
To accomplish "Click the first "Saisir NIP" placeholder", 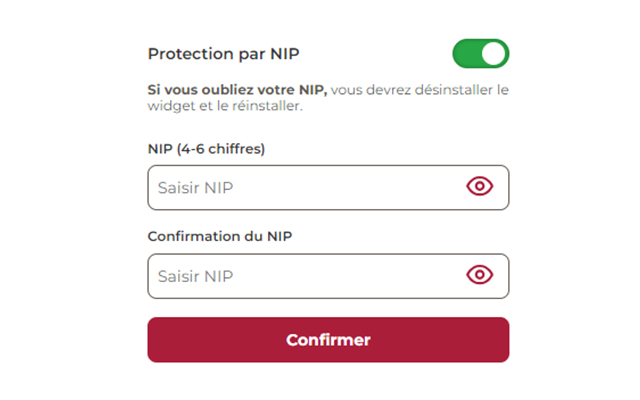I will [x=195, y=187].
